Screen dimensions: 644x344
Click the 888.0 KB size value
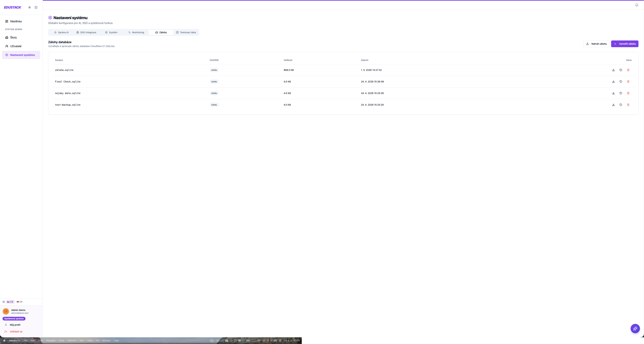pyautogui.click(x=289, y=70)
